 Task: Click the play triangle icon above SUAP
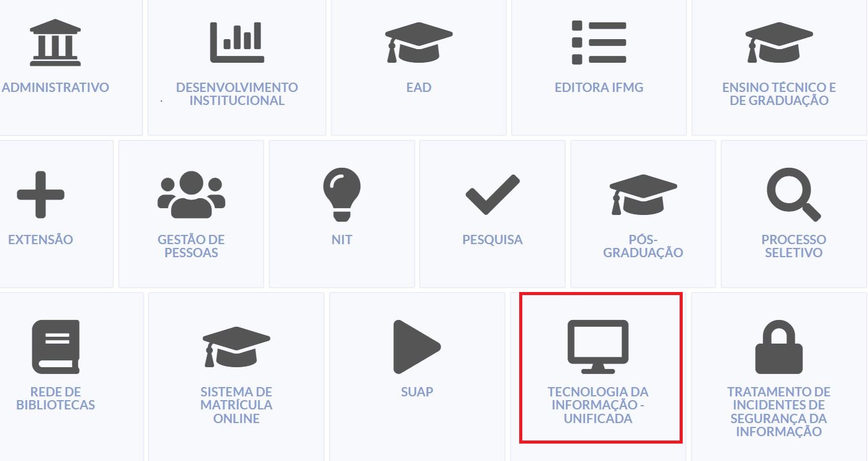pos(417,347)
